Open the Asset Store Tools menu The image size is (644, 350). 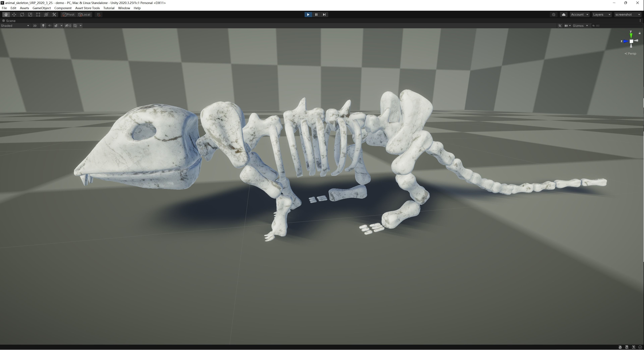click(x=87, y=8)
